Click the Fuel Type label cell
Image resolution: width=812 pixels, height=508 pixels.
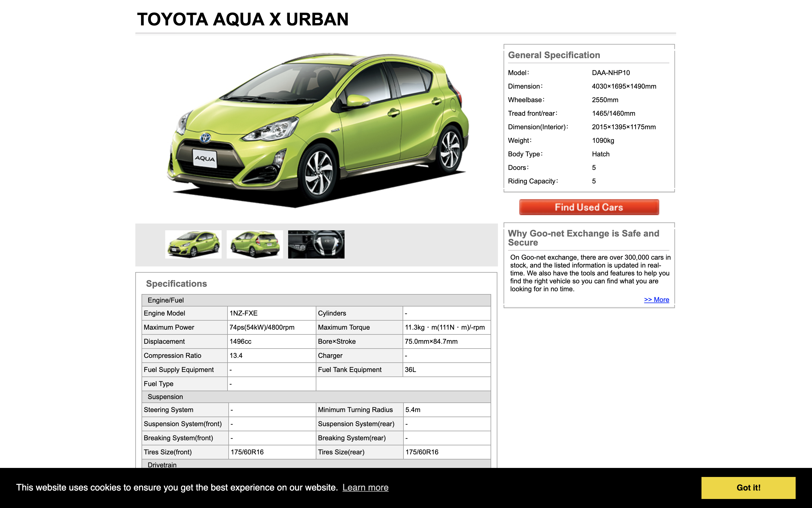coord(185,384)
